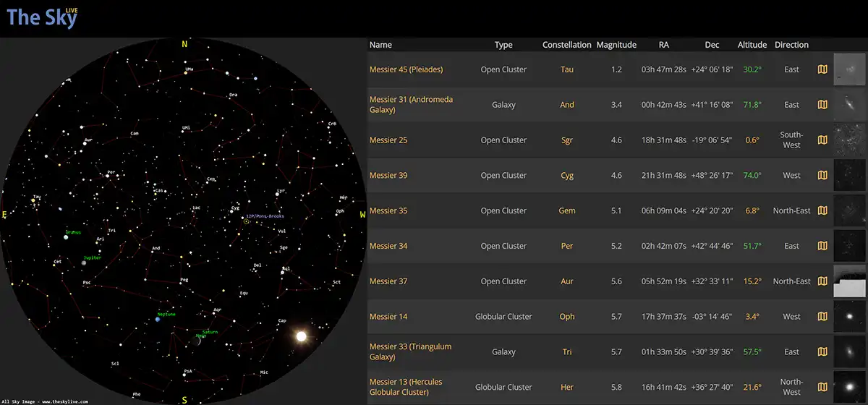Open the And constellation link
868x405 pixels.
pos(567,105)
